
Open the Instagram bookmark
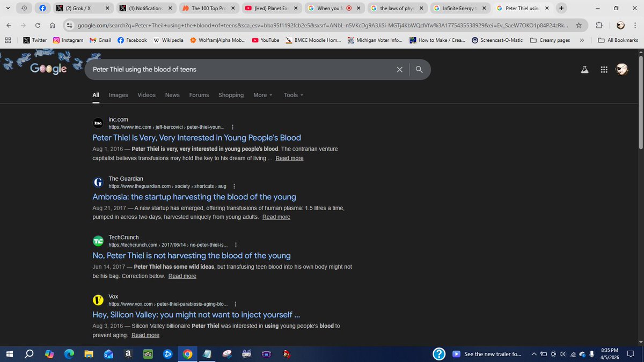click(68, 40)
